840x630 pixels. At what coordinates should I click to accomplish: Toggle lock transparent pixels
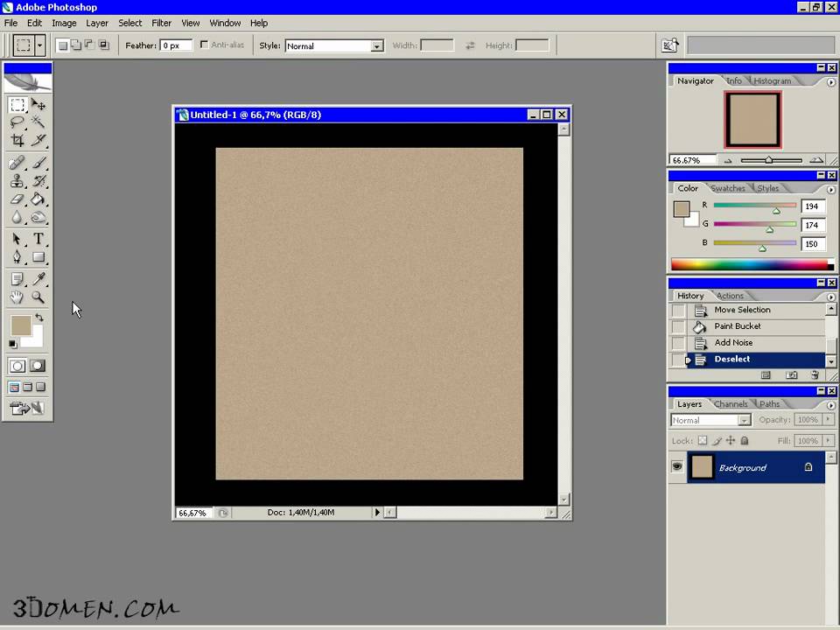point(703,440)
